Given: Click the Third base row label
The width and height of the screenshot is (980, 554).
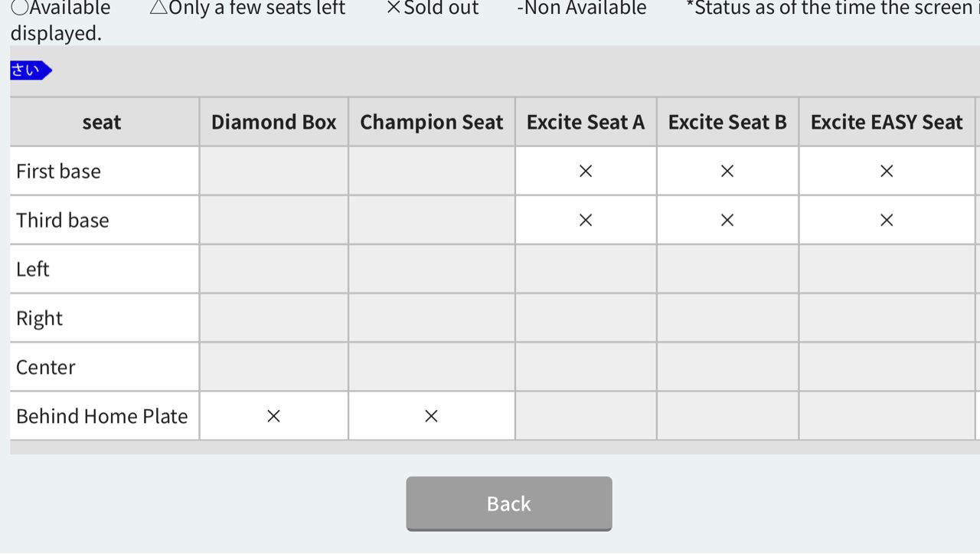Looking at the screenshot, I should click(63, 221).
